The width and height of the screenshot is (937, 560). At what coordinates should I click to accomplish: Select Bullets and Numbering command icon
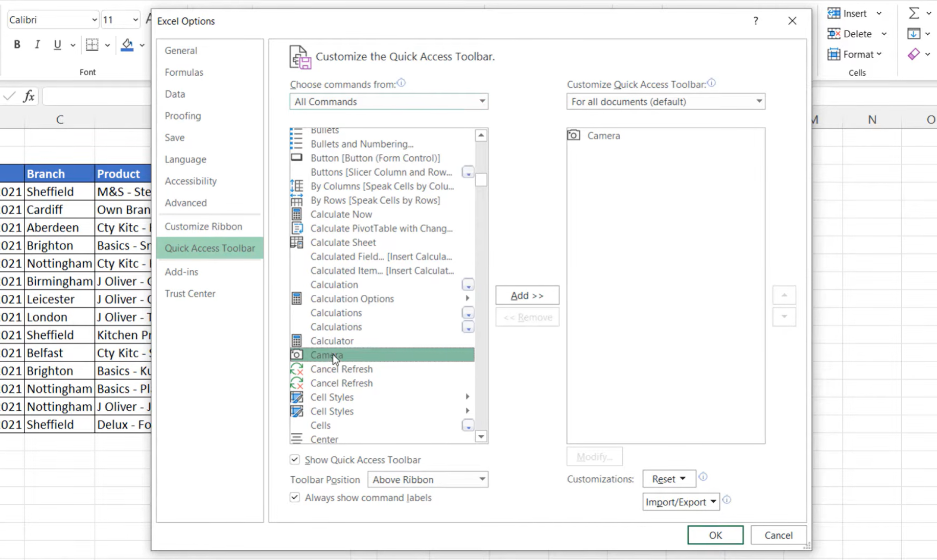(296, 144)
